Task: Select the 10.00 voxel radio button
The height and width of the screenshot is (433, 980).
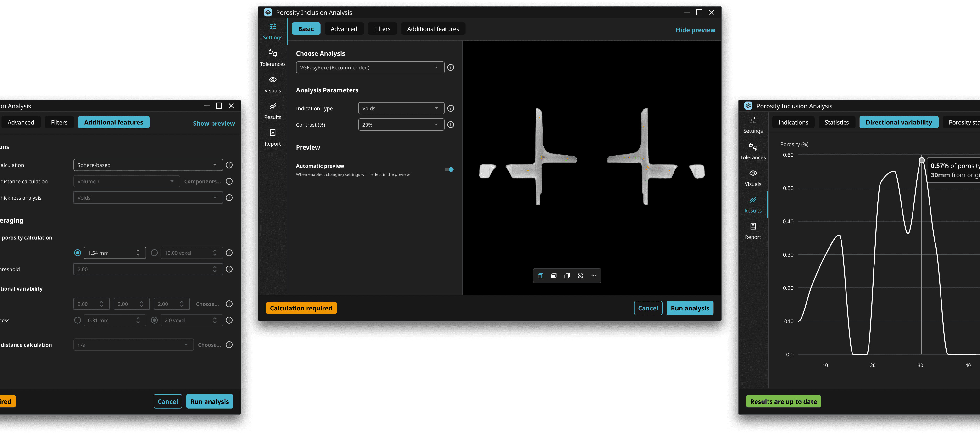Action: 154,253
